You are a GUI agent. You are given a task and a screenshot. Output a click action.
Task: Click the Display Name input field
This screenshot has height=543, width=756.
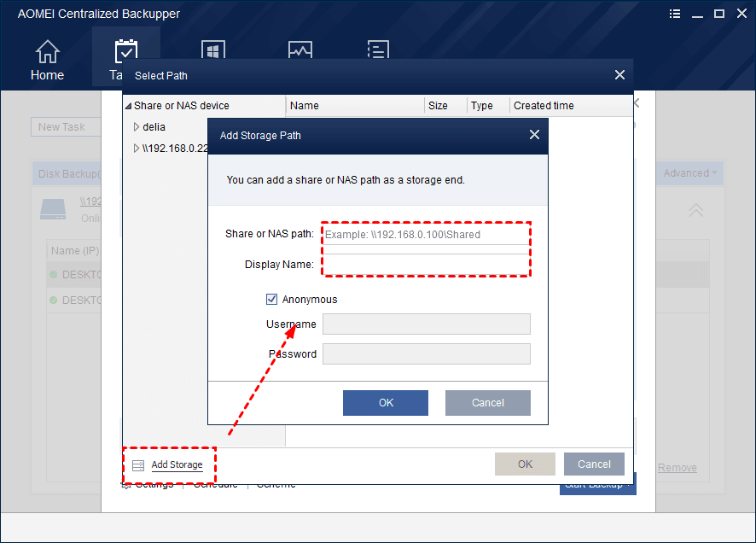[x=427, y=265]
